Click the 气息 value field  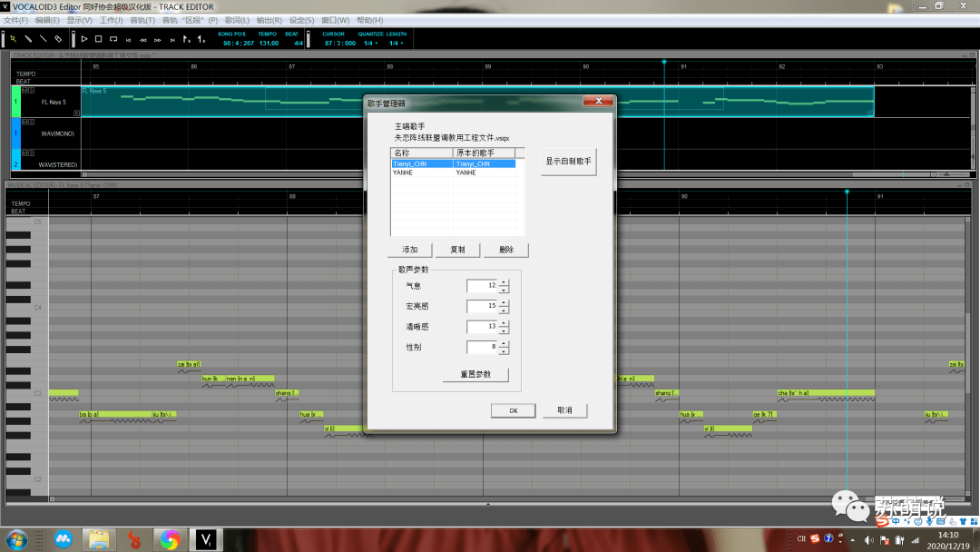point(482,286)
